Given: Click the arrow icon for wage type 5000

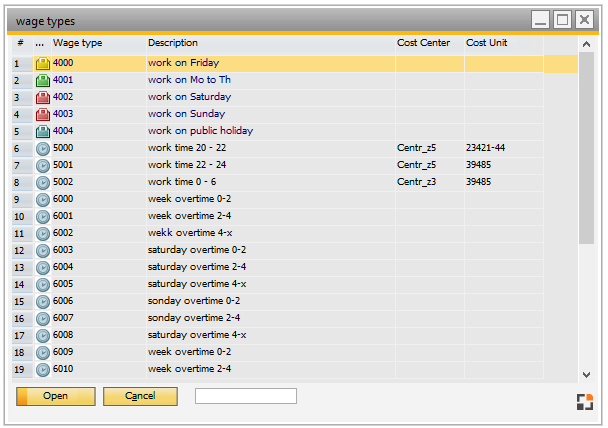Looking at the screenshot, I should point(43,149).
